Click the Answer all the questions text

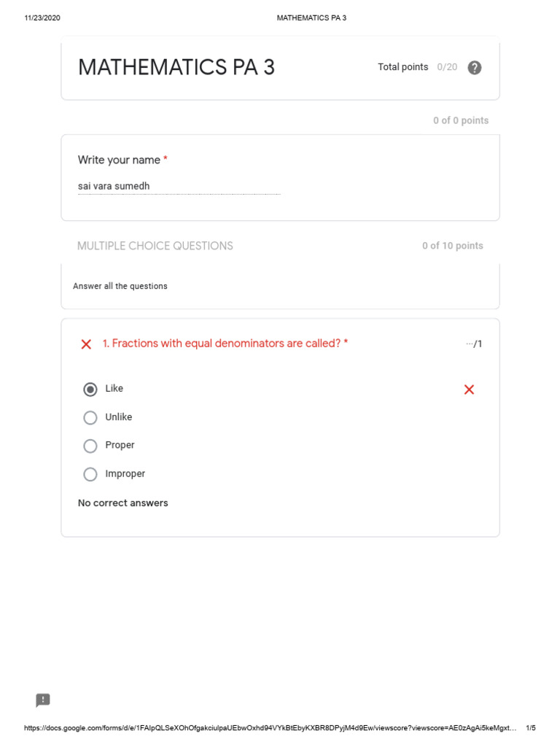tap(120, 287)
